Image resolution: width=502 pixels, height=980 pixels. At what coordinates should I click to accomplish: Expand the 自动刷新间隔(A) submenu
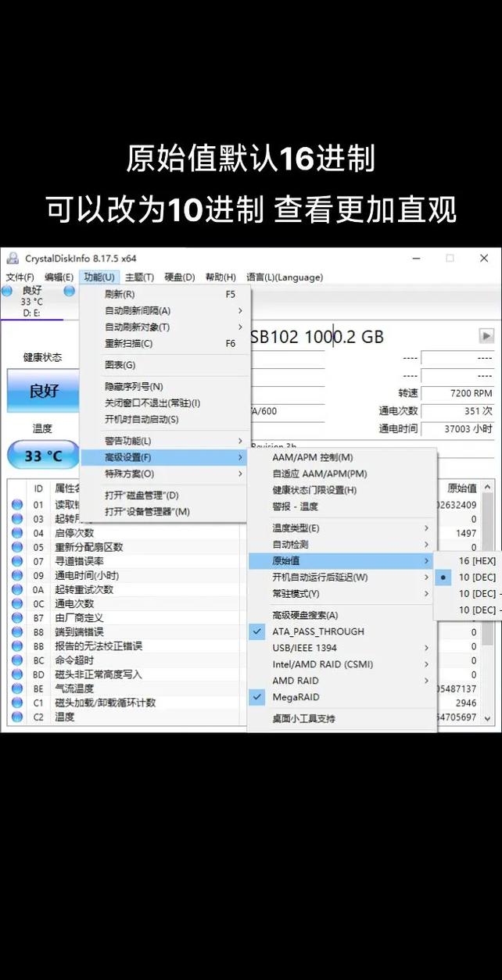point(165,311)
